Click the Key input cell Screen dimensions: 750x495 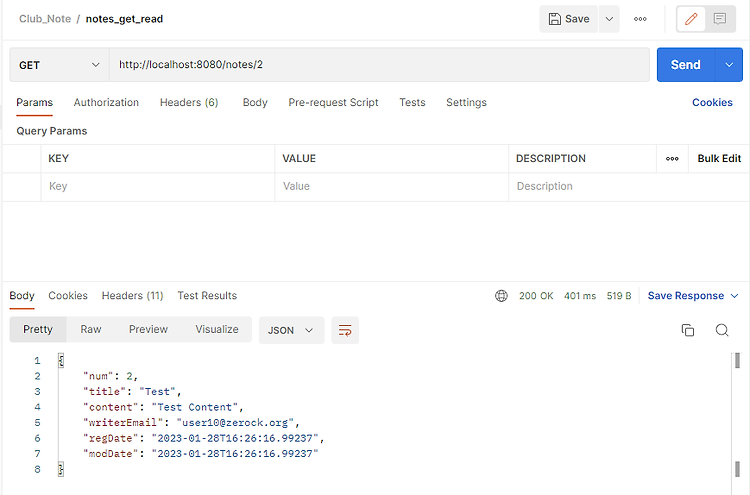coord(158,187)
